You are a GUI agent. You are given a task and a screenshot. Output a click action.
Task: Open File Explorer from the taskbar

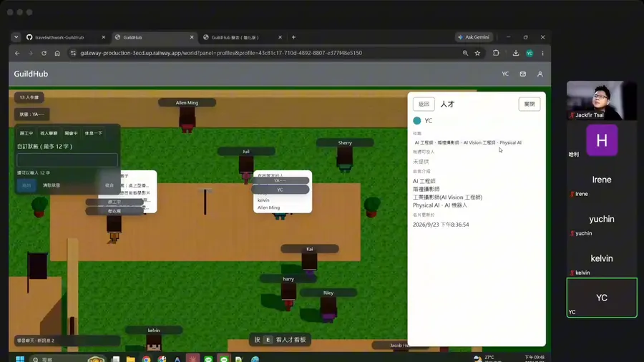[131, 359]
